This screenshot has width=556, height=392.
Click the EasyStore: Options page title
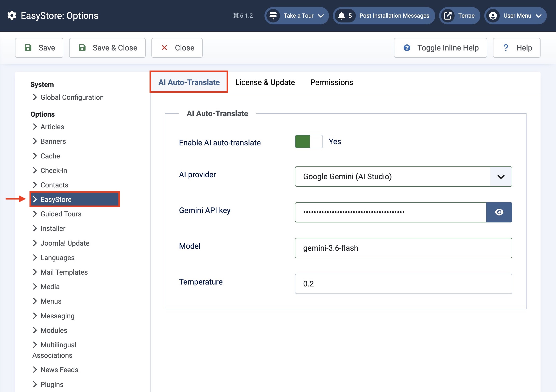tap(60, 16)
